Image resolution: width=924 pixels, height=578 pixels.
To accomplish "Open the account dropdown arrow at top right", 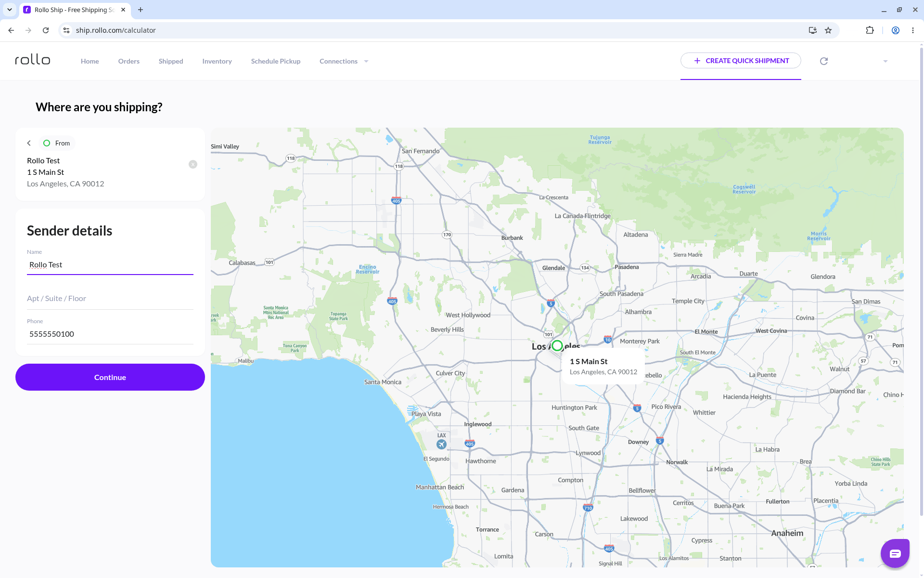I will tap(885, 61).
